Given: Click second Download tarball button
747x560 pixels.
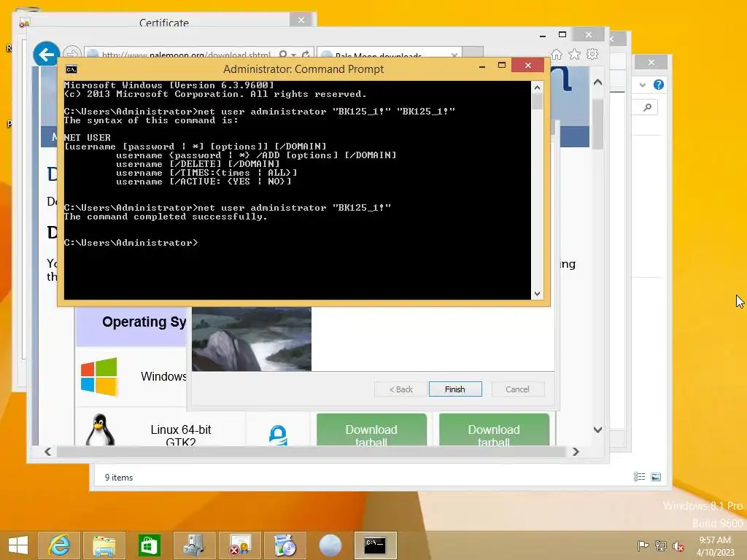Looking at the screenshot, I should pyautogui.click(x=494, y=429).
